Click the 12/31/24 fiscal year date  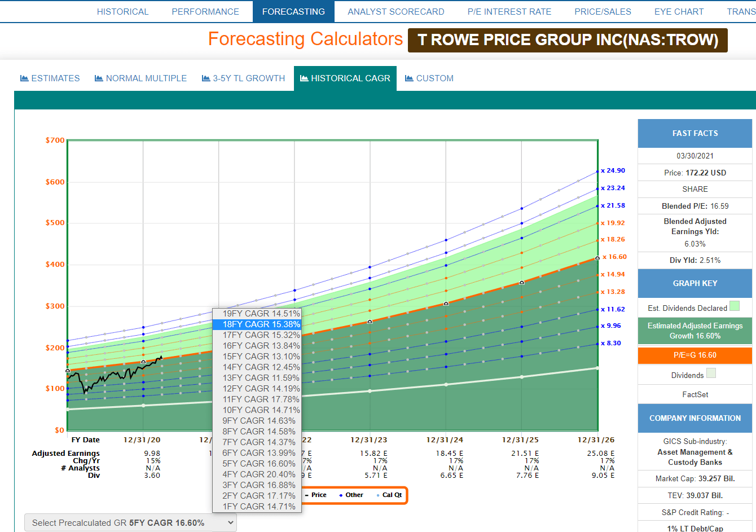coord(445,440)
